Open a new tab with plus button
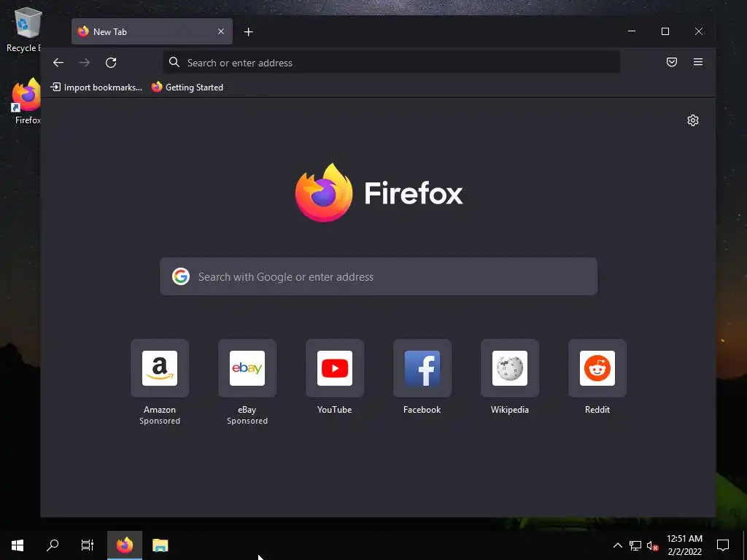Viewport: 747px width, 560px height. point(248,32)
